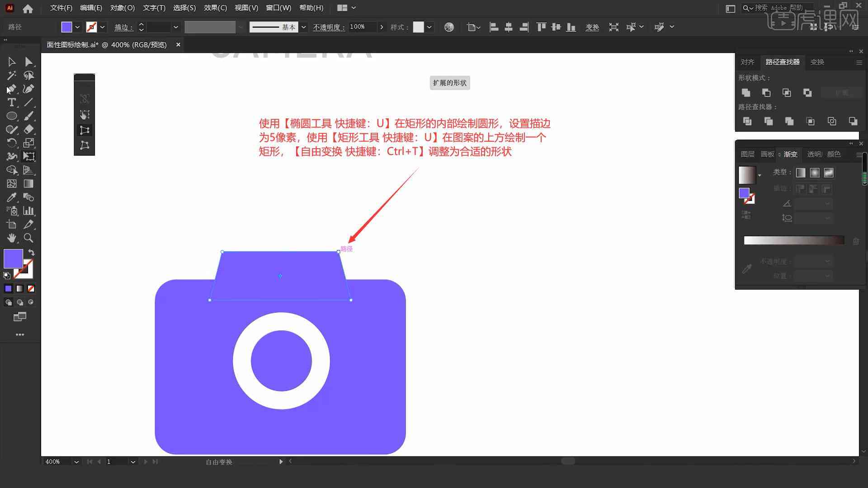Click the Home button icon
Viewport: 868px width, 488px height.
28,8
